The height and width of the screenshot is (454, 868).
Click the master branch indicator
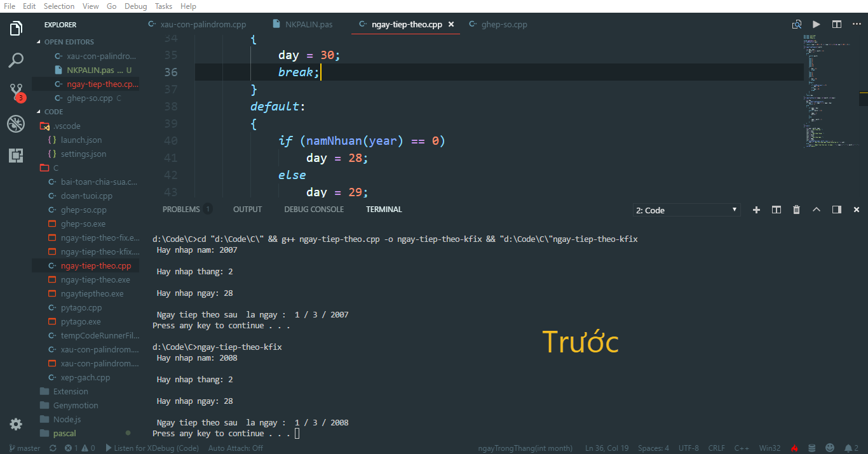click(x=24, y=448)
